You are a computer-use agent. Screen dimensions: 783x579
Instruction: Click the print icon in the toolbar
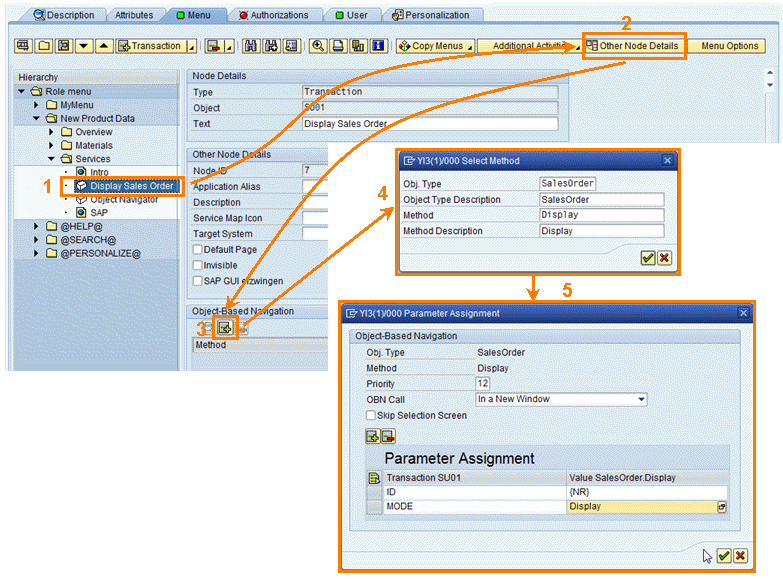tap(339, 46)
